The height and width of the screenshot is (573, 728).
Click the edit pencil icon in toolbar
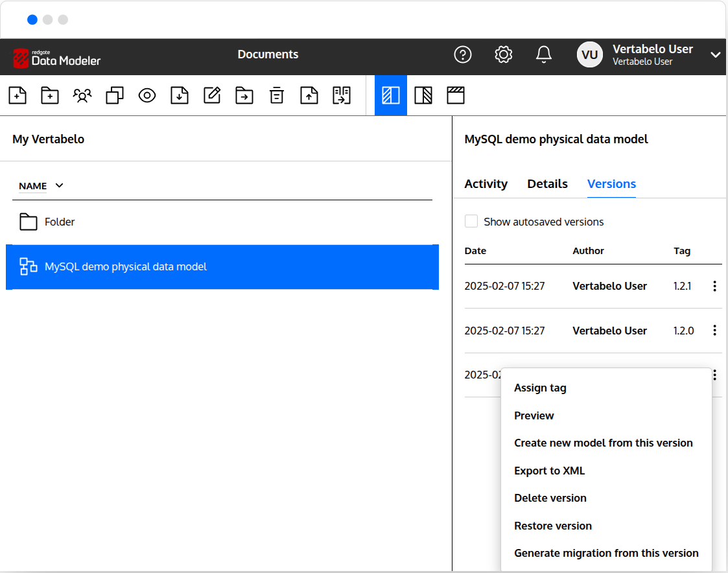[x=212, y=96]
